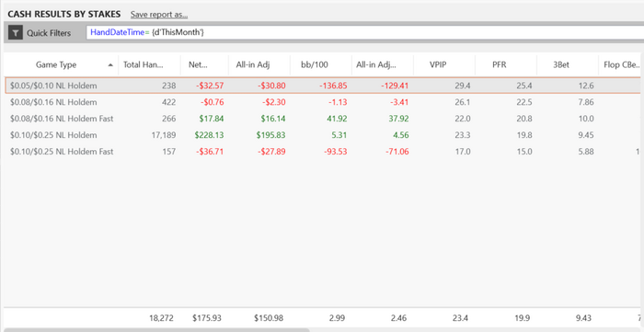The image size is (644, 332).
Task: Click the Quick Filters label
Action: (49, 33)
